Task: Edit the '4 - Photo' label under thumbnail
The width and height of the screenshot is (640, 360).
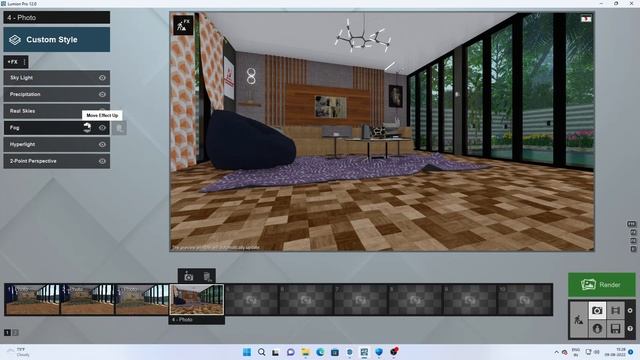Action: tap(197, 320)
